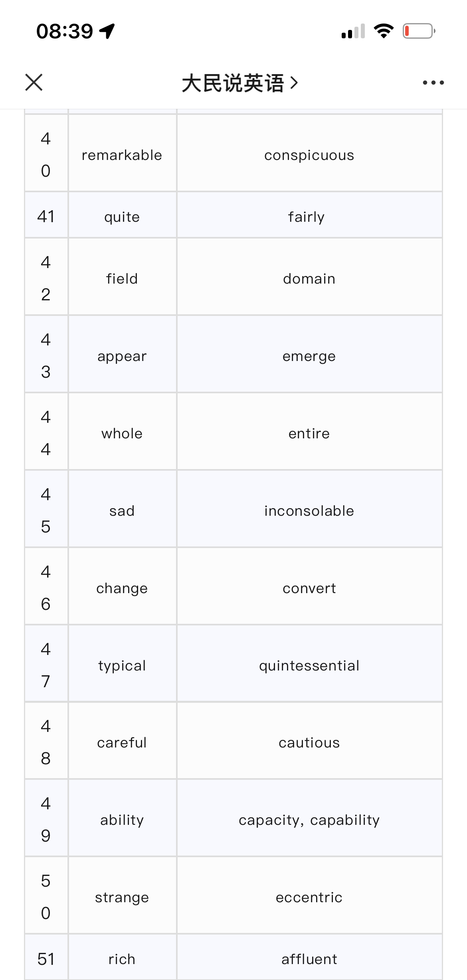467x980 pixels.
Task: Tap the location arrow next to time
Action: click(x=107, y=31)
